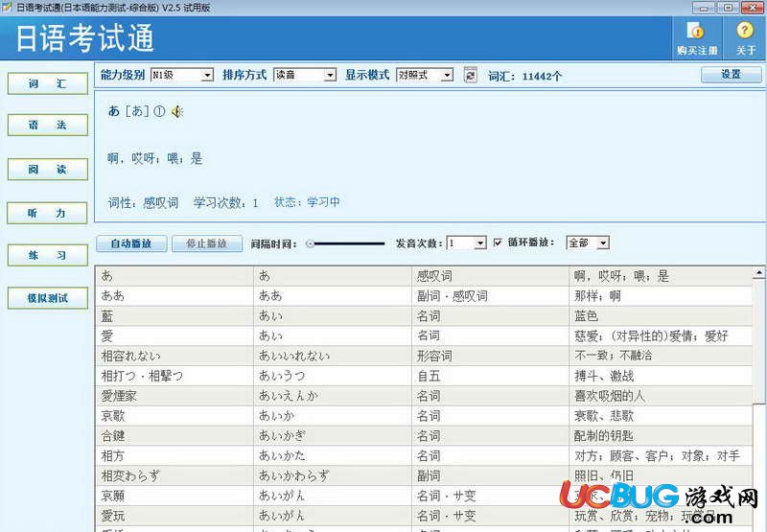
Task: Select the 相方 word cell
Action: pyautogui.click(x=174, y=455)
